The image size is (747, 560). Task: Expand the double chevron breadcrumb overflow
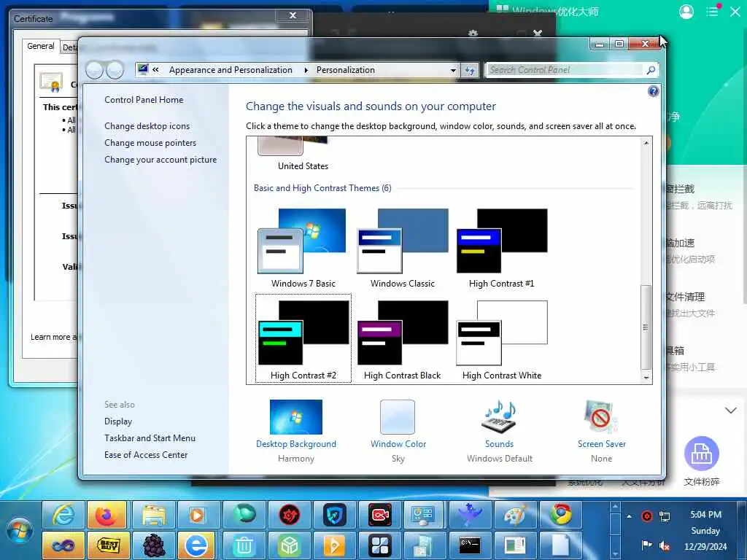[155, 70]
